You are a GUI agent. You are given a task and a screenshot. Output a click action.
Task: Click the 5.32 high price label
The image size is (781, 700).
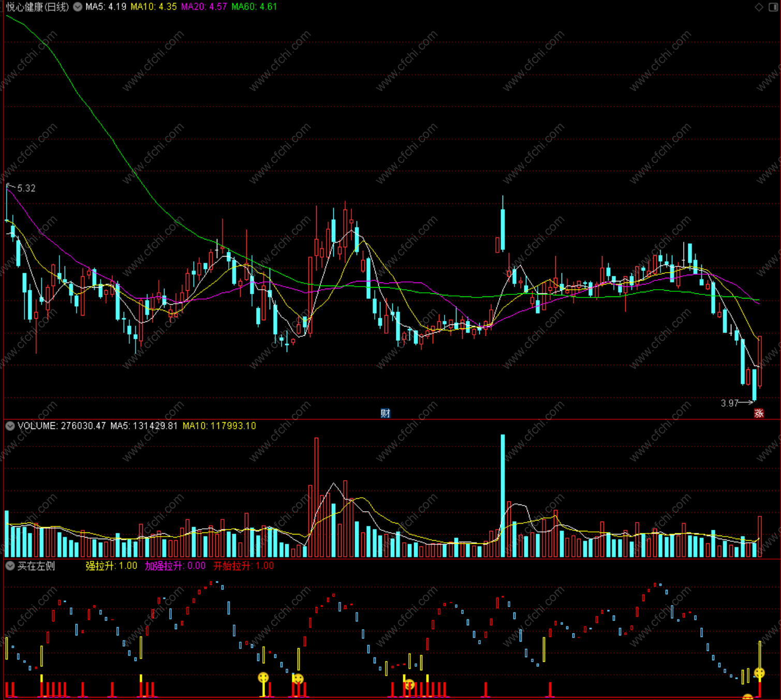(26, 188)
